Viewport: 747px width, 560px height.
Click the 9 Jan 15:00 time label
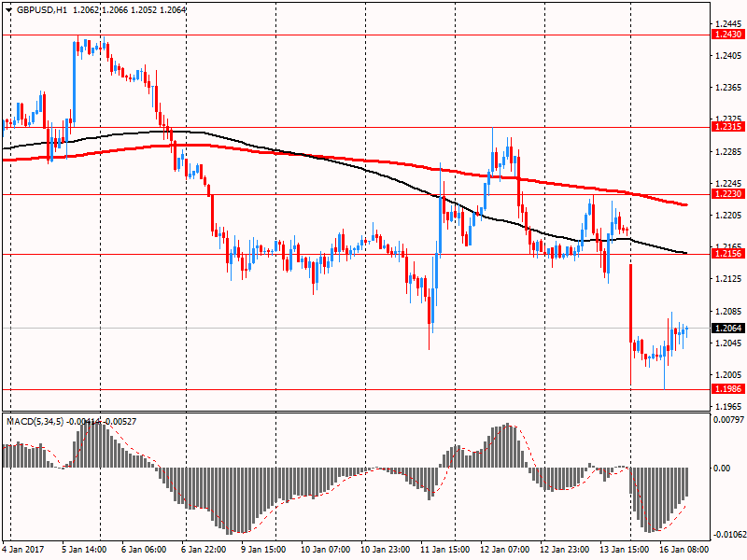click(263, 549)
